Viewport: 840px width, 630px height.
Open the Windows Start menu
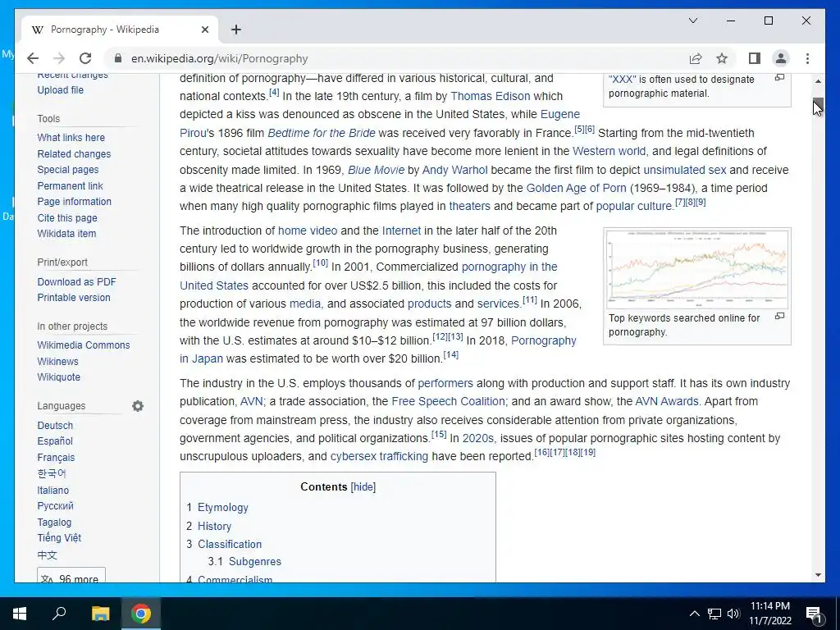tap(20, 614)
